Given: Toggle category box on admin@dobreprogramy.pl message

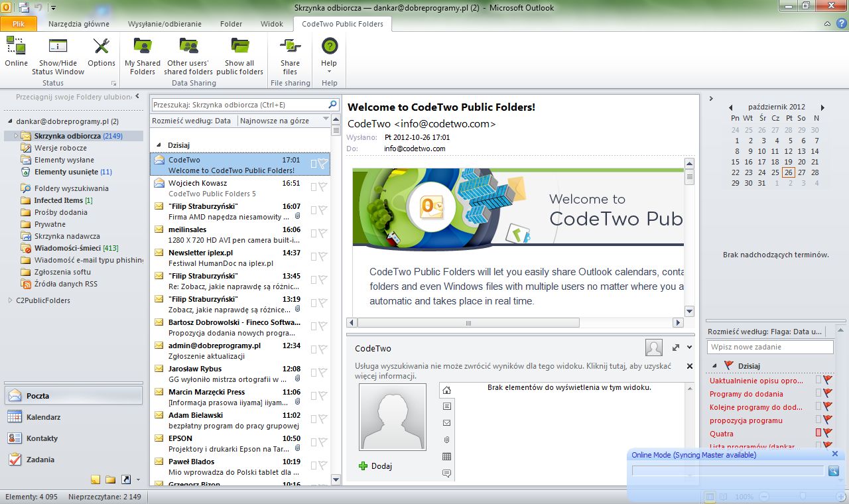Looking at the screenshot, I should click(x=314, y=349).
